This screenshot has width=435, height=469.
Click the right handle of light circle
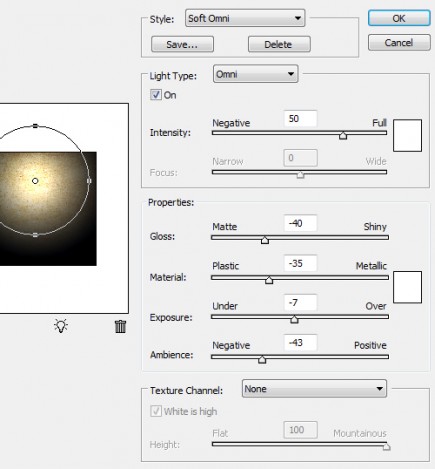[89, 181]
